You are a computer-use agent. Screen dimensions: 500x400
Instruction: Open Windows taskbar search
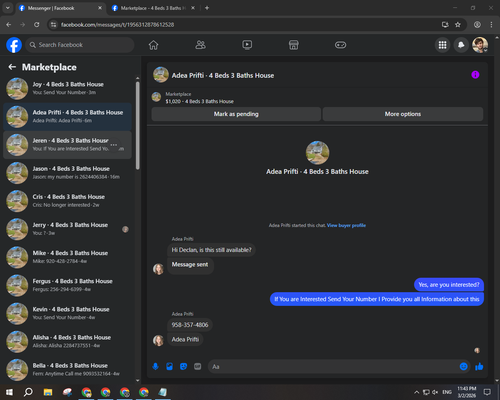click(28, 392)
